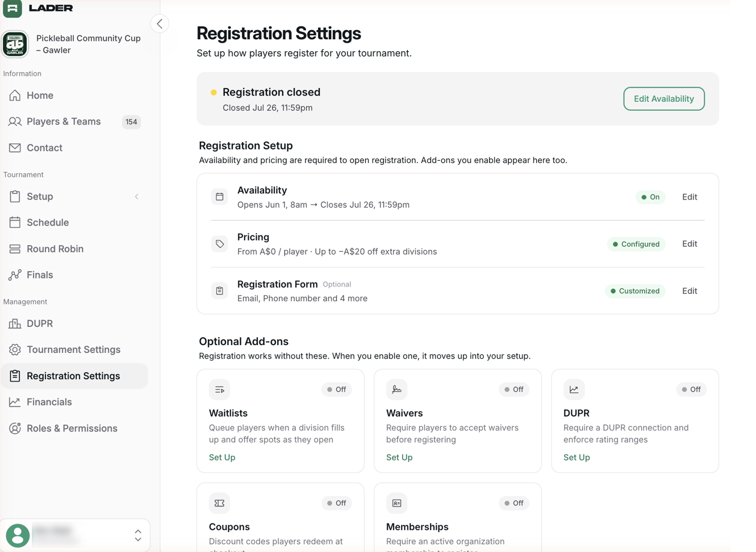The image size is (756, 552).
Task: Click the 154 players count badge
Action: pyautogui.click(x=131, y=122)
